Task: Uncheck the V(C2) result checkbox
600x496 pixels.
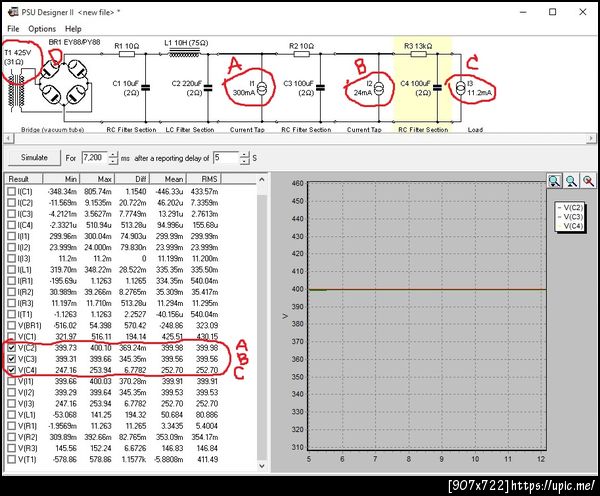Action: pyautogui.click(x=11, y=348)
